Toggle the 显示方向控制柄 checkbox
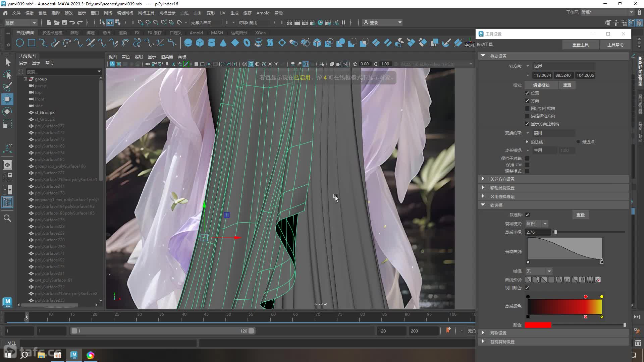 [x=527, y=124]
